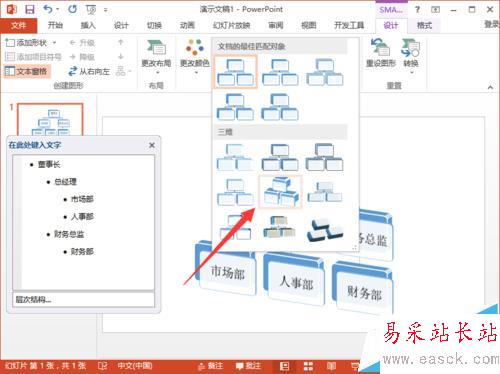This screenshot has height=374, width=500.
Task: Open the 审阅 review tab
Action: [x=276, y=25]
